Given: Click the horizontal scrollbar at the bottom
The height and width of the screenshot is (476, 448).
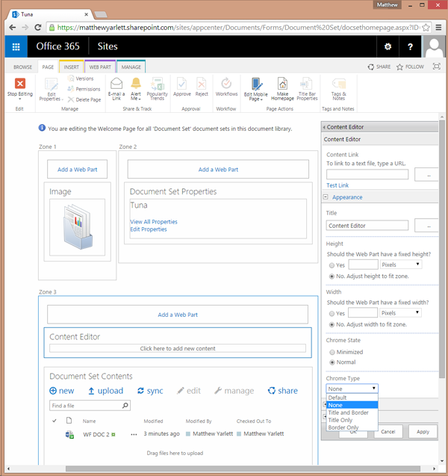Looking at the screenshot, I should 243,469.
